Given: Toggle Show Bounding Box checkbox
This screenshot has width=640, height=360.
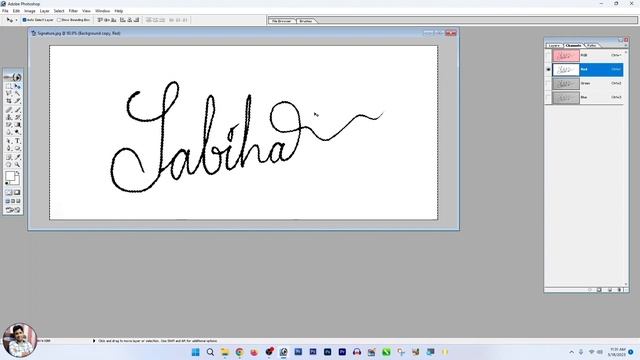Looking at the screenshot, I should tap(59, 20).
